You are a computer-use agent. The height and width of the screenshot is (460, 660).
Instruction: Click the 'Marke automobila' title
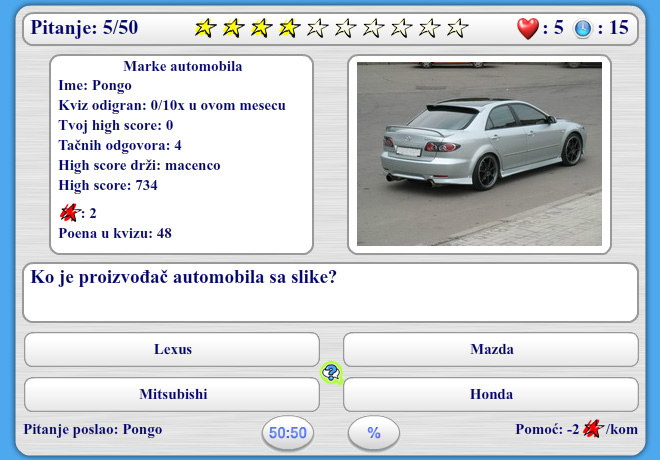[183, 66]
